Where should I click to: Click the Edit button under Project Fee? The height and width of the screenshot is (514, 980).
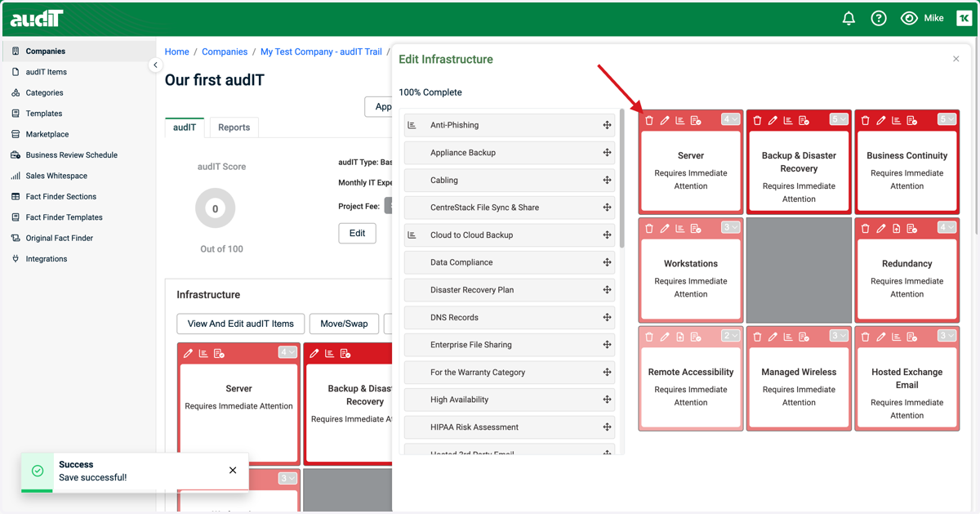(357, 233)
